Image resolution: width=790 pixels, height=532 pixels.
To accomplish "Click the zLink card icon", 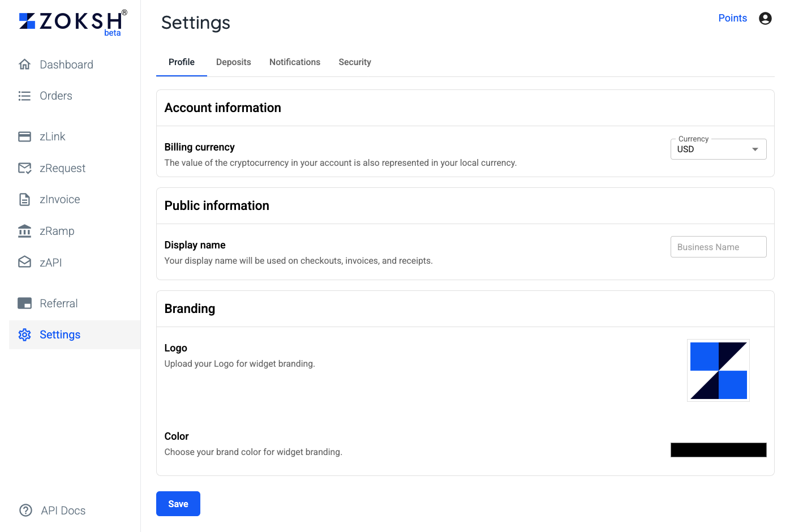I will point(24,136).
